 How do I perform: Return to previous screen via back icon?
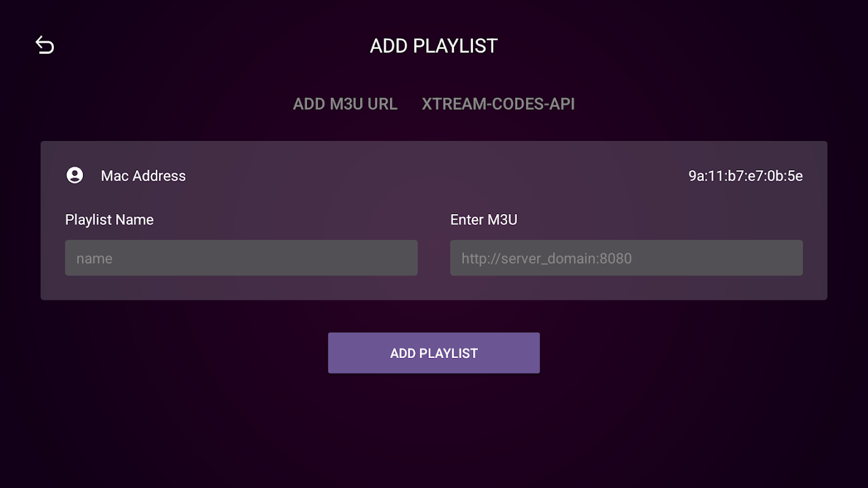coord(45,45)
